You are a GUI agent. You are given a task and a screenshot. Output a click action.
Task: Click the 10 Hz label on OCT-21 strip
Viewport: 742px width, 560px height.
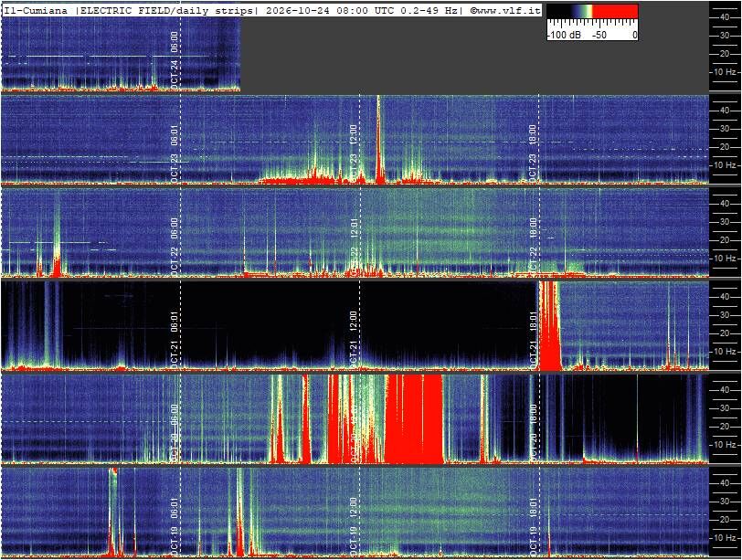[x=725, y=352]
